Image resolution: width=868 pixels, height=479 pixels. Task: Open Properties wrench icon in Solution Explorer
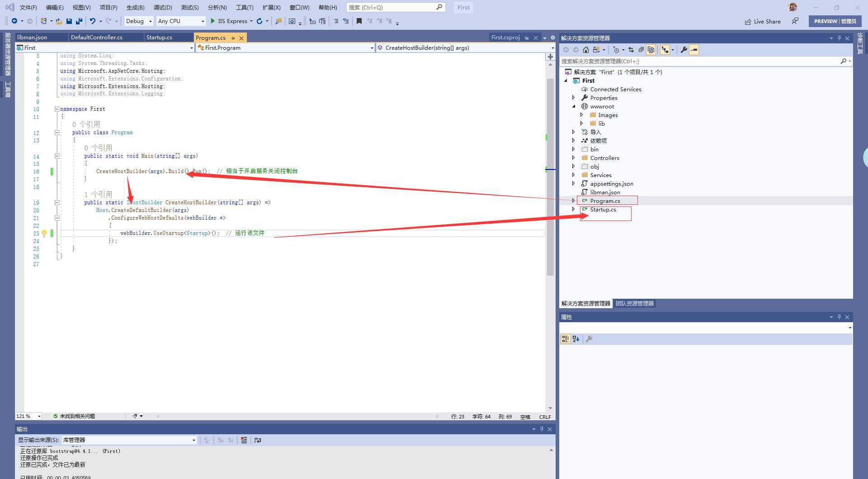pyautogui.click(x=684, y=50)
